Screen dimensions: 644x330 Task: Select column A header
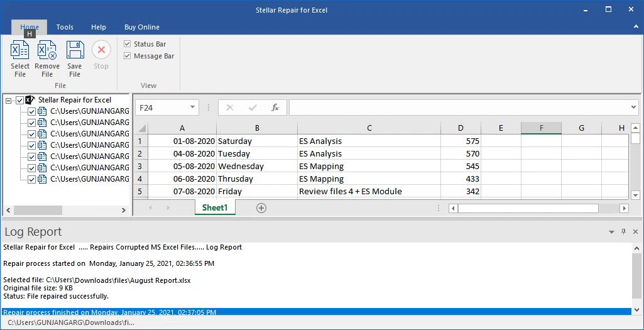(182, 128)
